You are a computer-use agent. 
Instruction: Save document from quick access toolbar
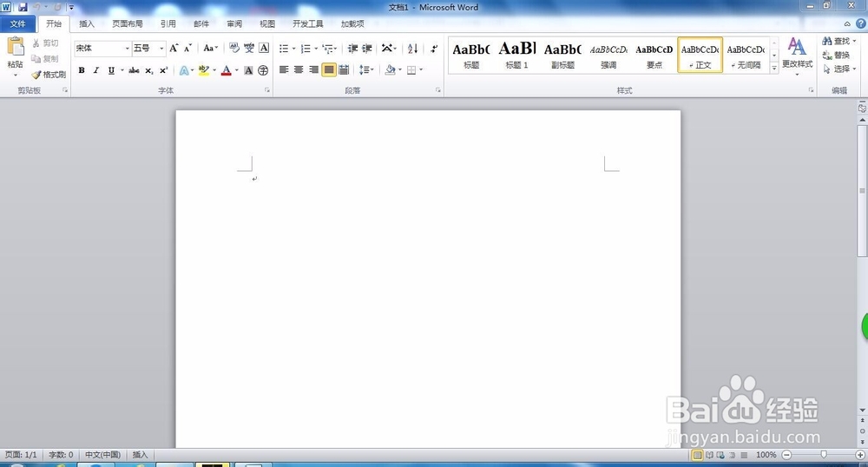coord(23,7)
